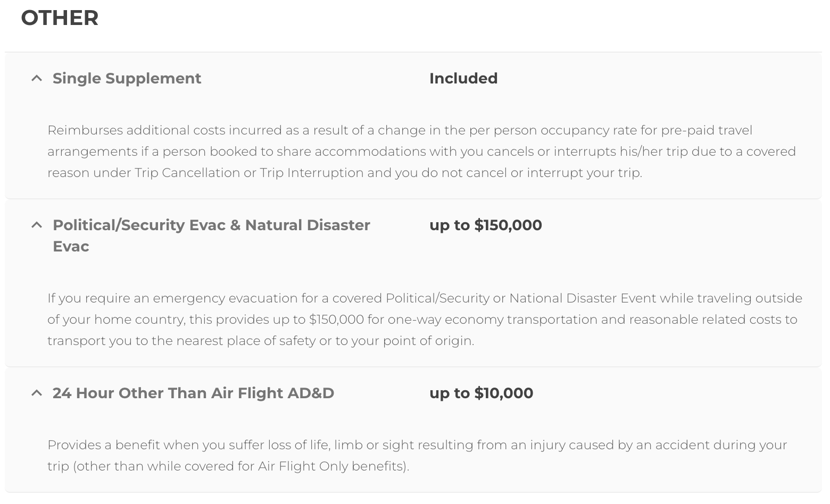Click the OTHER section heading

pos(60,18)
